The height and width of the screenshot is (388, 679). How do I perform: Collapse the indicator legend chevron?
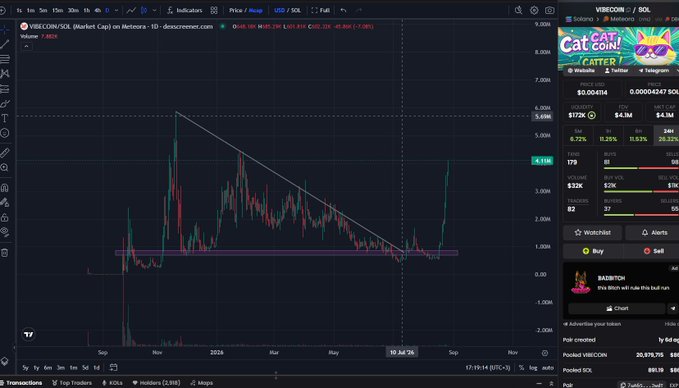[26, 46]
